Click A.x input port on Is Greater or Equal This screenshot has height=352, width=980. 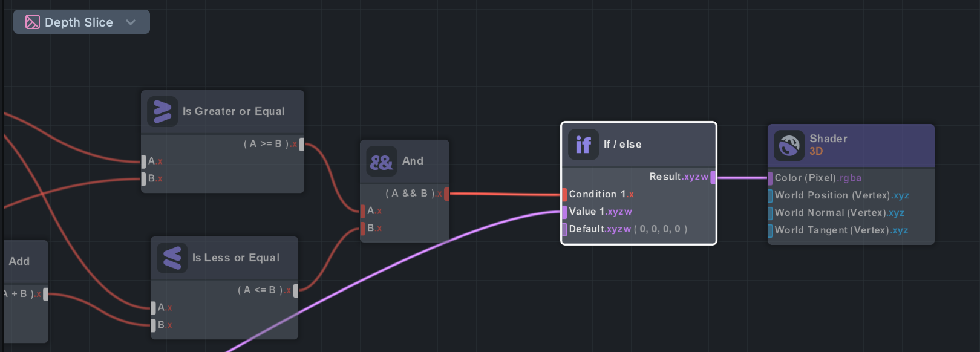coord(144,161)
